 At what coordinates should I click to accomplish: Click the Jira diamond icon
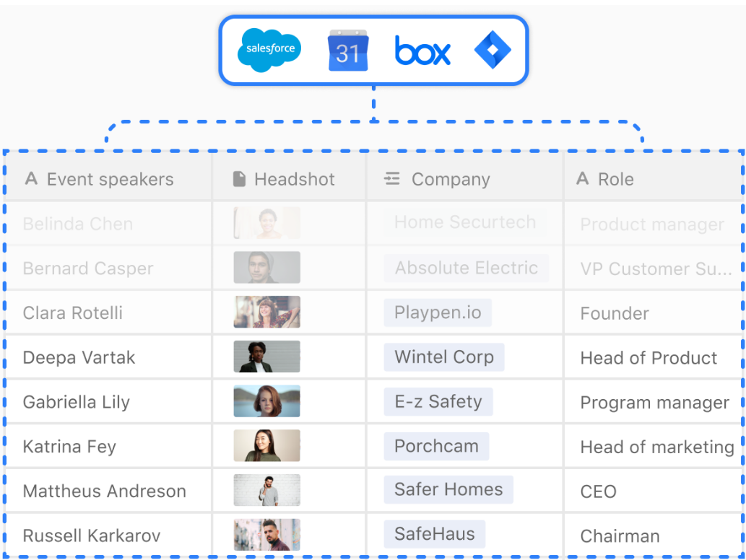click(x=493, y=51)
